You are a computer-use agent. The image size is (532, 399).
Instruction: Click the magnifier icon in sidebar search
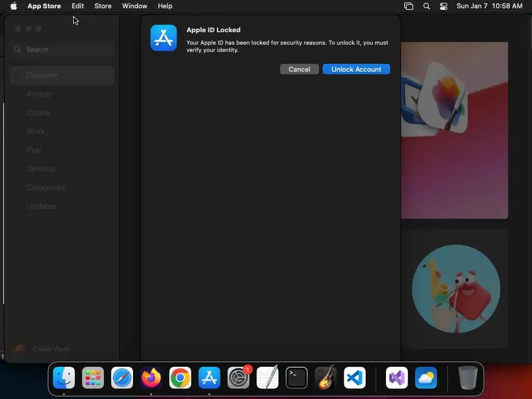pyautogui.click(x=18, y=49)
